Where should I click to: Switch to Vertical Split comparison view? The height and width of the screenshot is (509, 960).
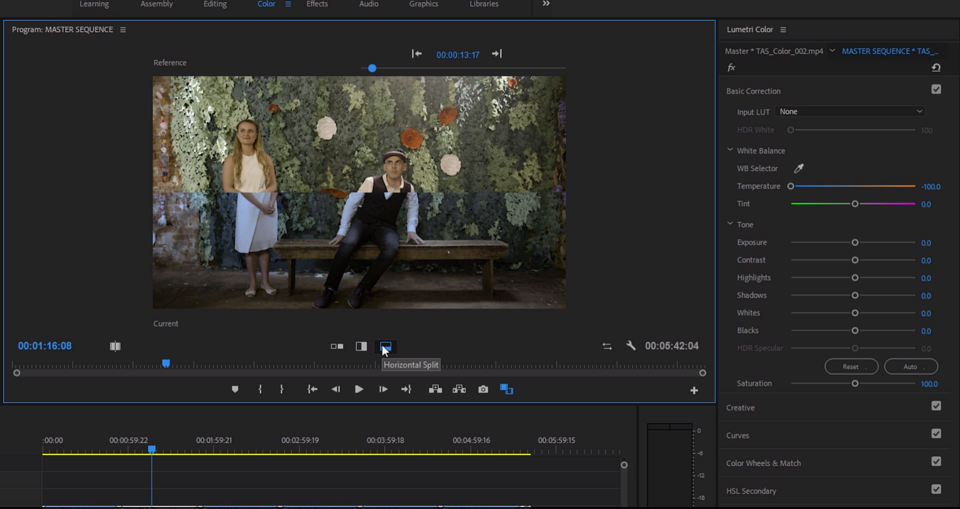click(x=361, y=346)
